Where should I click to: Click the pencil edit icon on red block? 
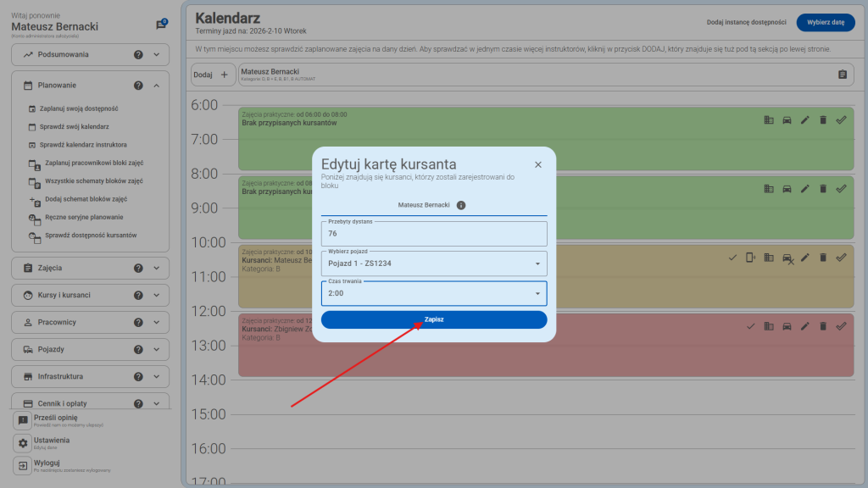click(x=805, y=326)
